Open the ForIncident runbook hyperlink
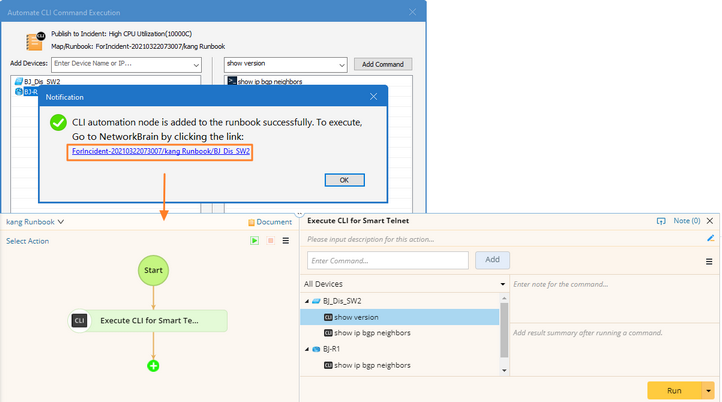The width and height of the screenshot is (722, 402). point(161,151)
